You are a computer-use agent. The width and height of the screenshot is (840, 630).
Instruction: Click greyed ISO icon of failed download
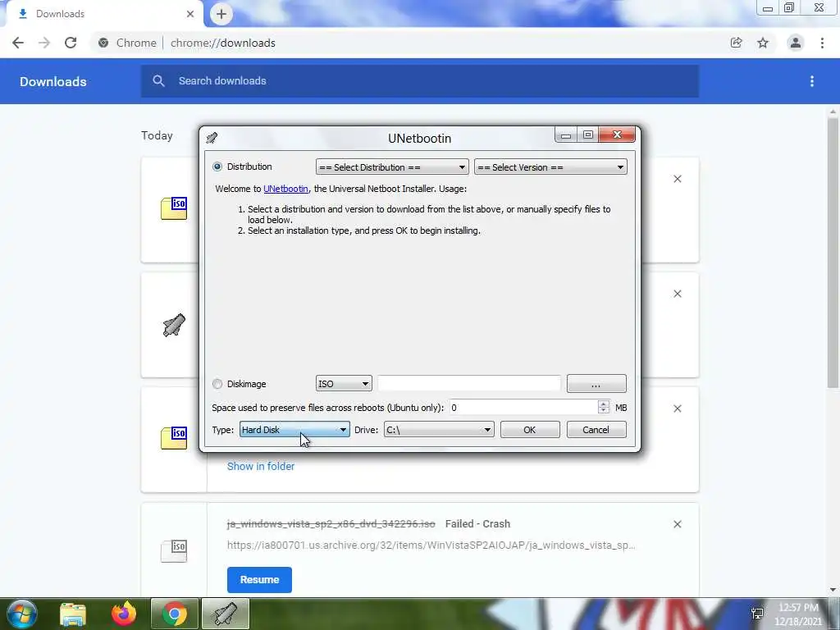pyautogui.click(x=174, y=551)
